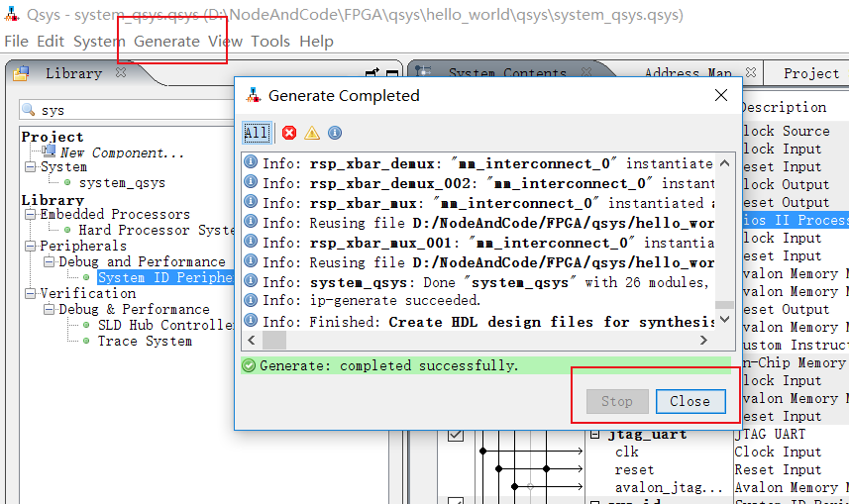Detach the Library panel using the arrow icon
Image resolution: width=849 pixels, height=504 pixels.
(x=372, y=73)
